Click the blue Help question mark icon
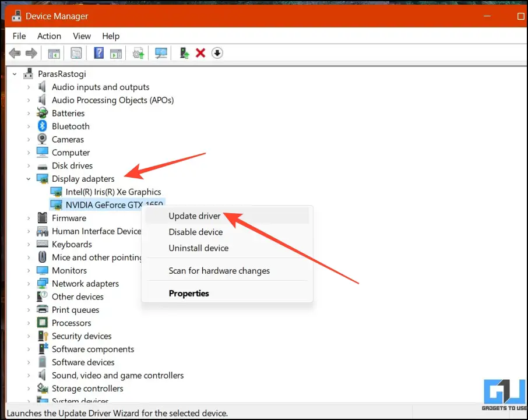528x420 pixels. 98,53
